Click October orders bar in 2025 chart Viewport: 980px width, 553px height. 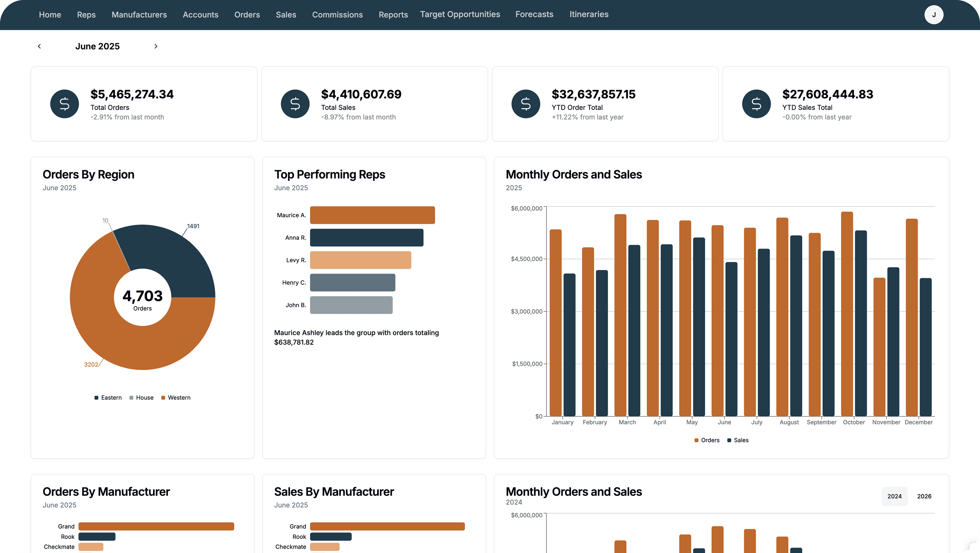click(x=847, y=314)
